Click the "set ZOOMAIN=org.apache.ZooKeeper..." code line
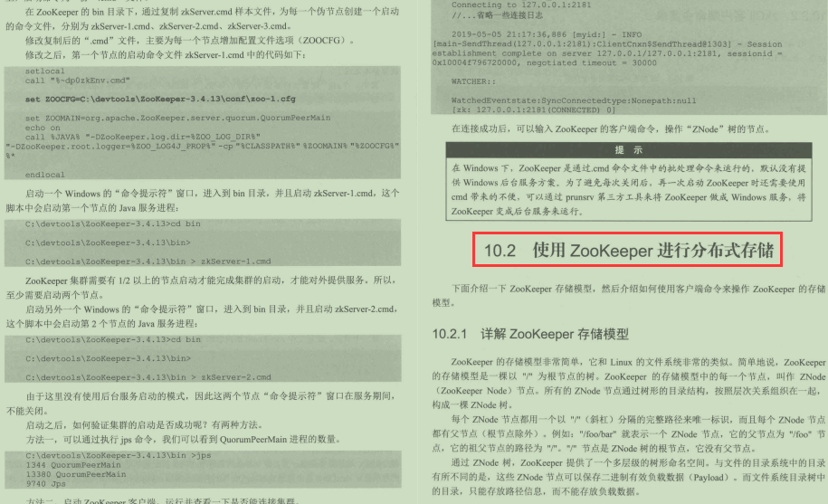Image resolution: width=828 pixels, height=504 pixels. coord(177,118)
